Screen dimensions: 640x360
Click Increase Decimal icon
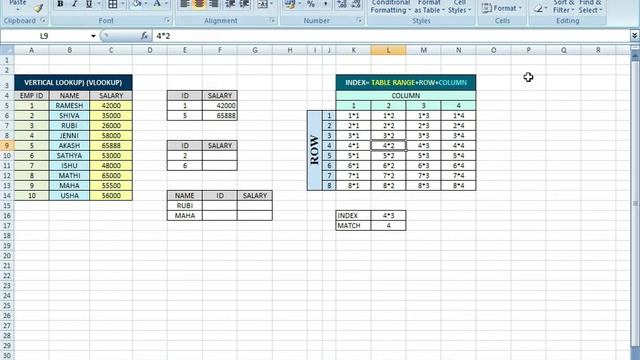342,4
